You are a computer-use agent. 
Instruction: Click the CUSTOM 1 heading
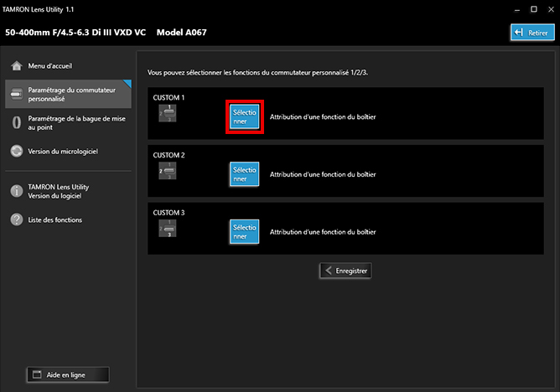click(169, 97)
